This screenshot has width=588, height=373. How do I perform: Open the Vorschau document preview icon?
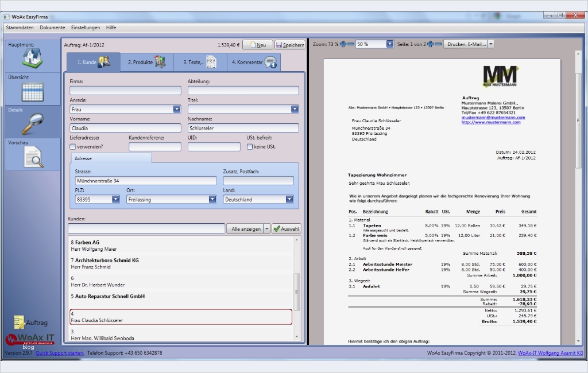coord(33,157)
